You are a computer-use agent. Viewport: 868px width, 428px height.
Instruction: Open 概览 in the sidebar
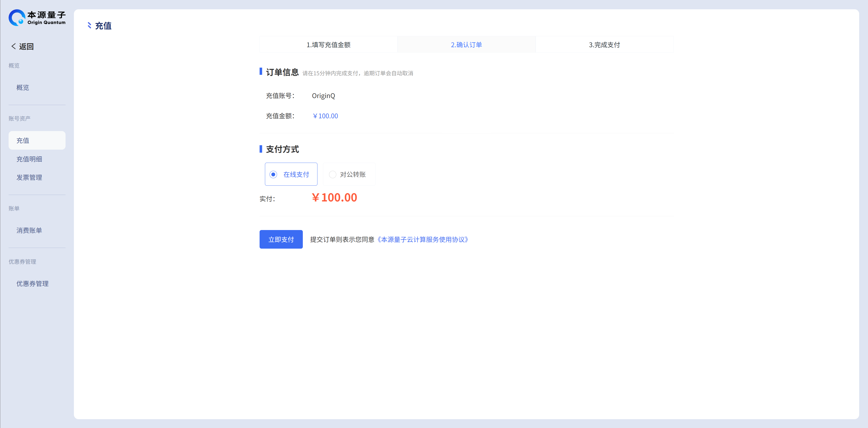pyautogui.click(x=23, y=88)
